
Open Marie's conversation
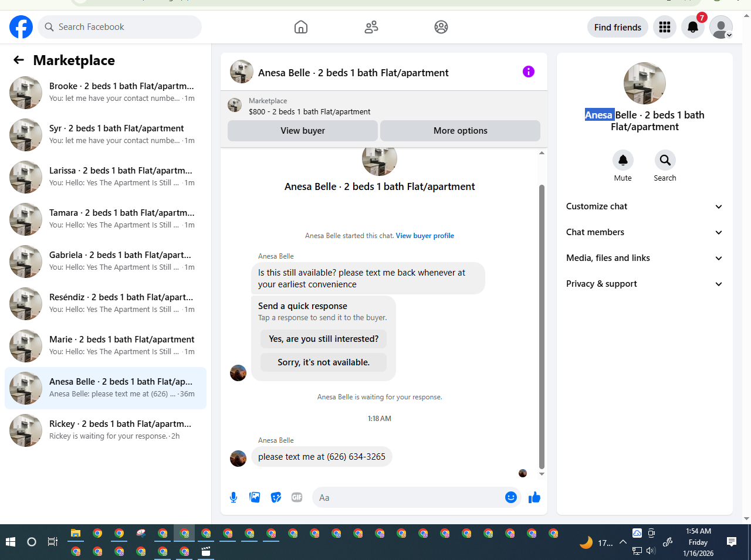[106, 346]
